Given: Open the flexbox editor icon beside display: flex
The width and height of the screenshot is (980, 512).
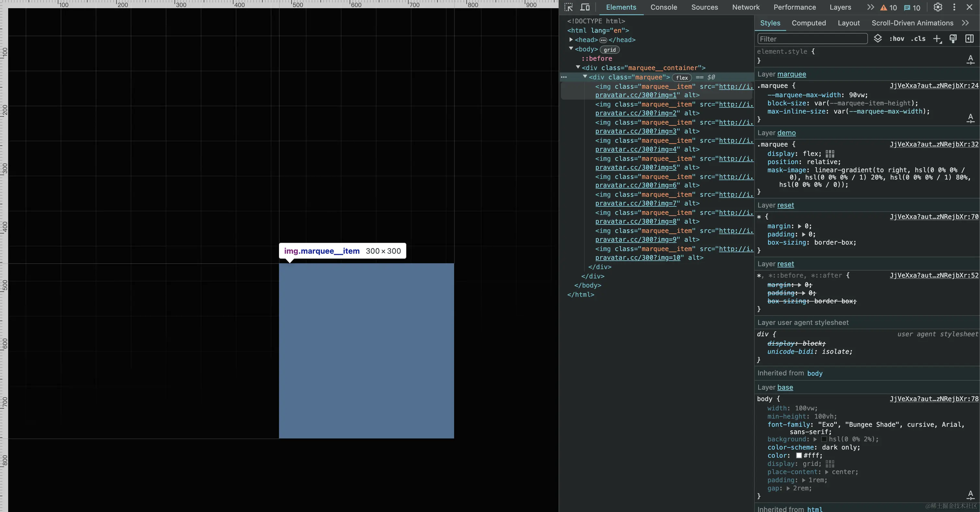Looking at the screenshot, I should coord(830,154).
